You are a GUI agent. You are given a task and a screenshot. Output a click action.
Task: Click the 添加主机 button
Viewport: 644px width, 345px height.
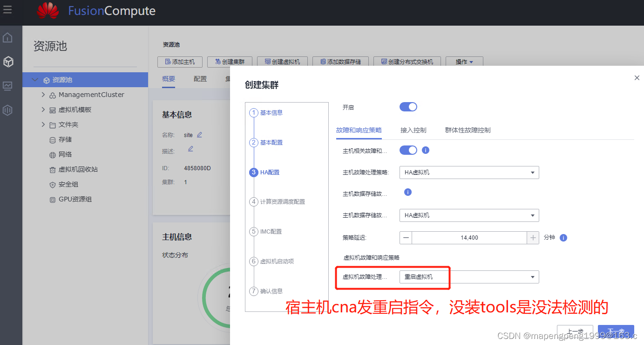180,62
